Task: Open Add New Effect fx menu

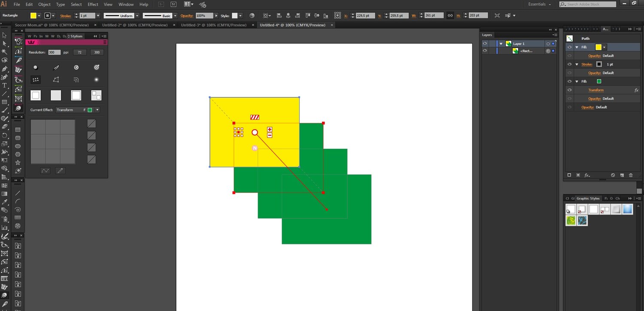Action: coord(587,175)
